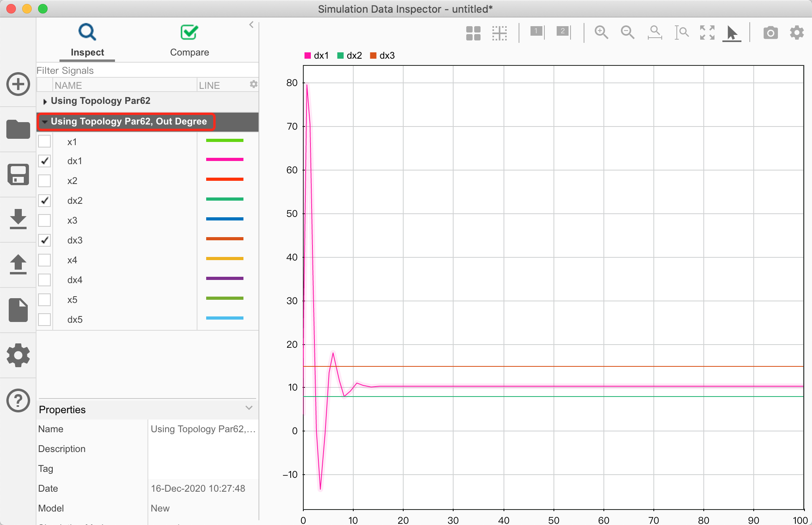Uncheck the dx1 signal checkbox

click(44, 161)
